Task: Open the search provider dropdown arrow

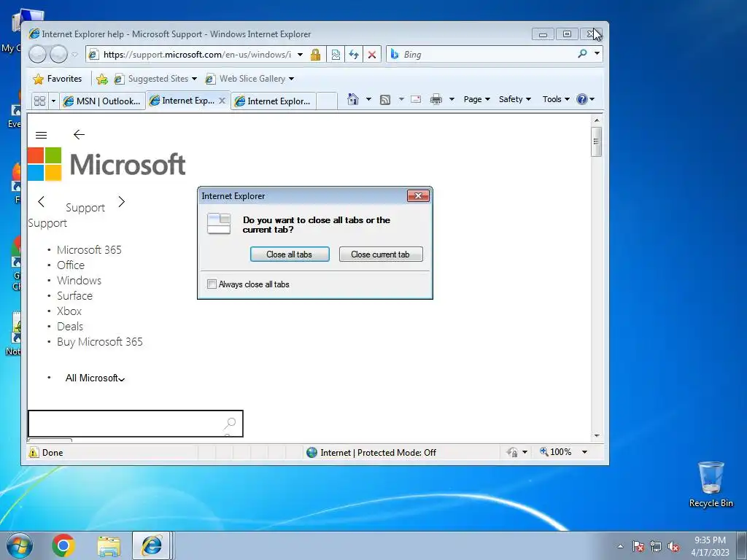Action: click(597, 54)
